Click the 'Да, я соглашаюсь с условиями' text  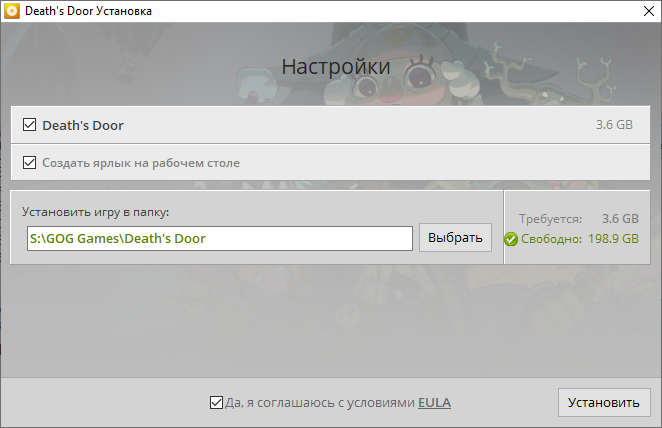[x=320, y=403]
